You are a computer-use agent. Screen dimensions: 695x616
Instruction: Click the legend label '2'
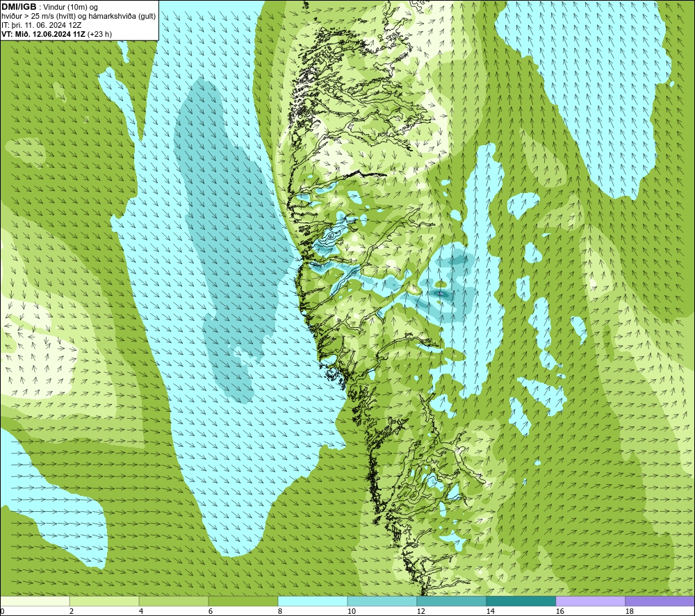coord(72,611)
